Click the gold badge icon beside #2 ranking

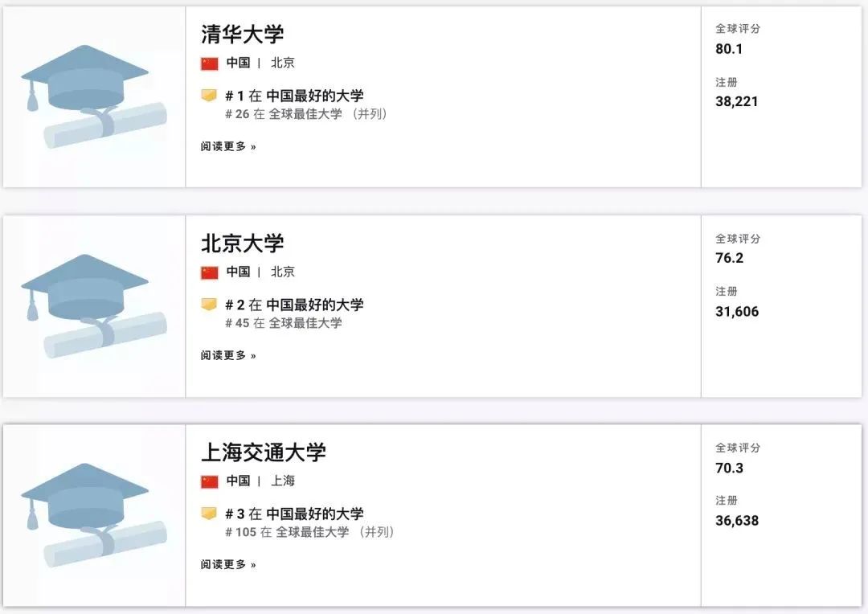tap(209, 305)
